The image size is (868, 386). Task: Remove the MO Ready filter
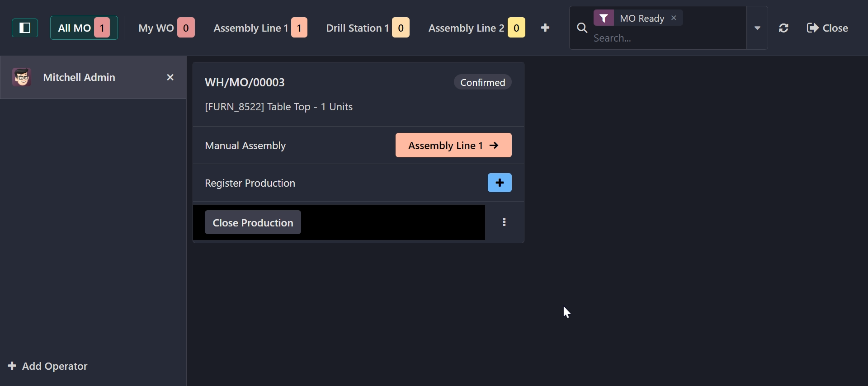coord(674,18)
